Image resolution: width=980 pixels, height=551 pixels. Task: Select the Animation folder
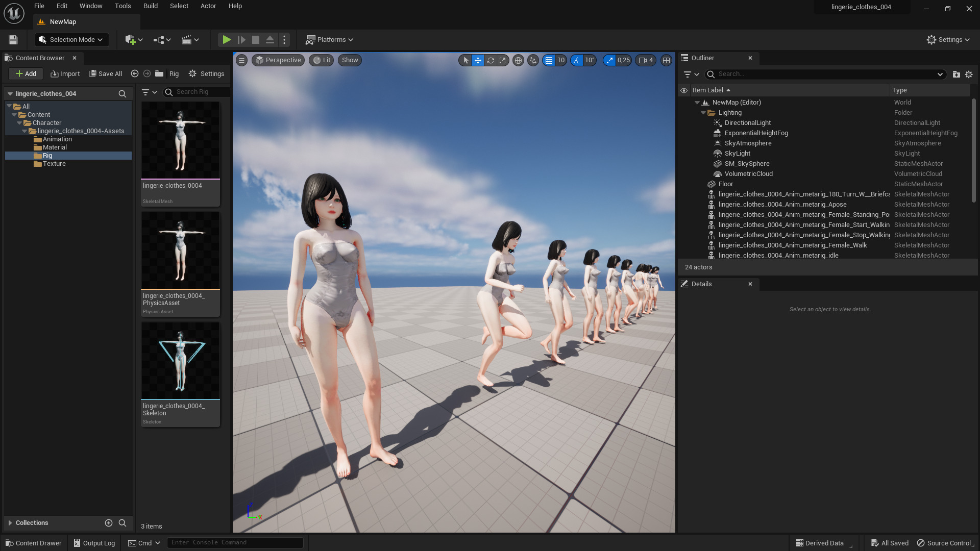tap(57, 139)
